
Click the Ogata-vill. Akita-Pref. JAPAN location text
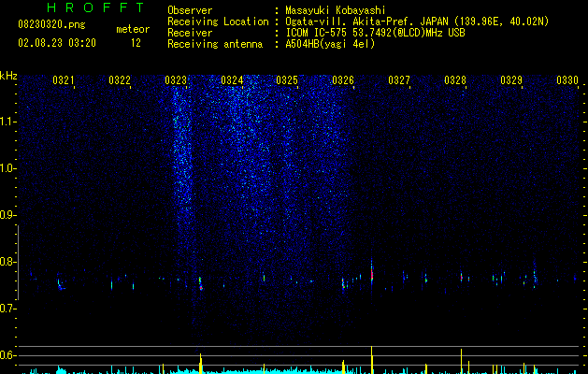(417, 22)
